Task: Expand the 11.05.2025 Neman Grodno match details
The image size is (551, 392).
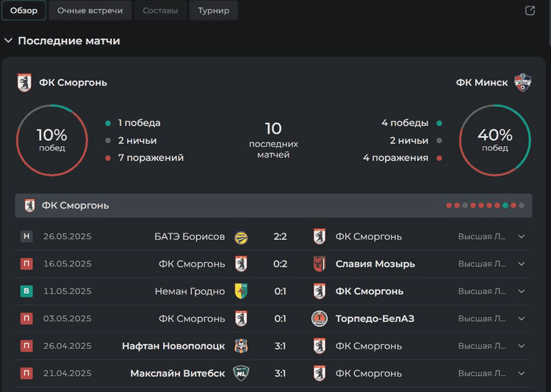Action: coord(522,291)
